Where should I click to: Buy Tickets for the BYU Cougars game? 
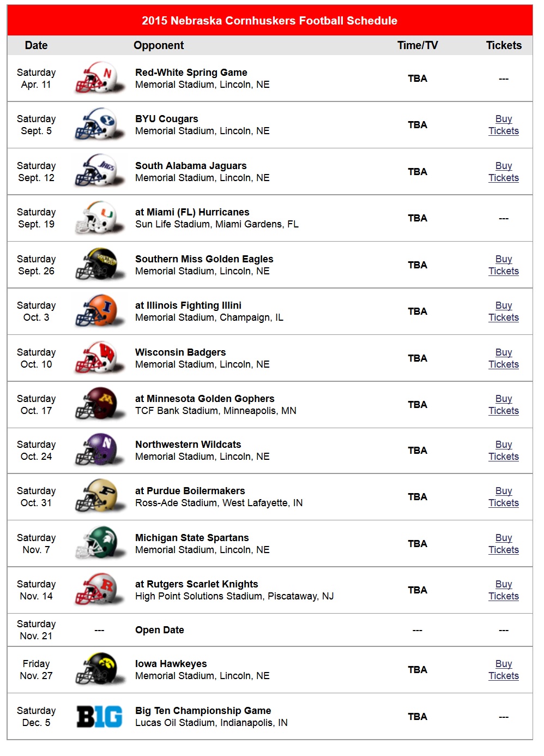(x=504, y=125)
